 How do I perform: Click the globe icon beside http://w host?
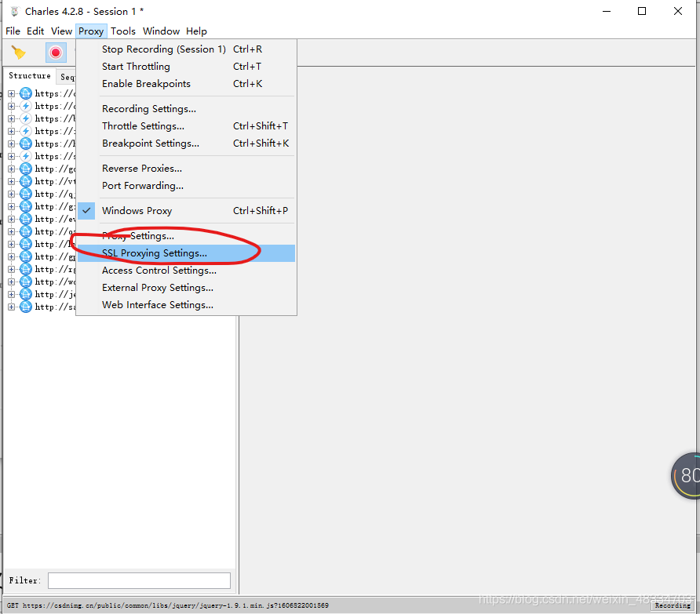pyautogui.click(x=26, y=282)
